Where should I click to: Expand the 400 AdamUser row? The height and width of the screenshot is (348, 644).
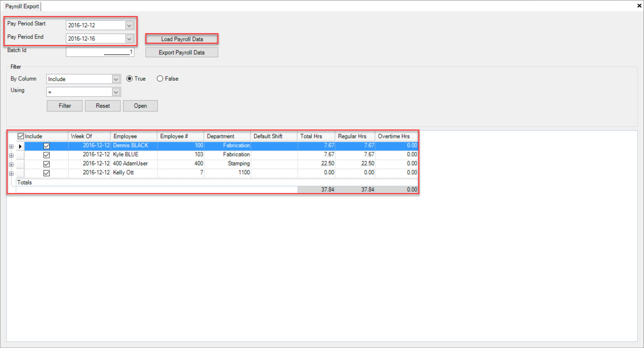point(11,164)
